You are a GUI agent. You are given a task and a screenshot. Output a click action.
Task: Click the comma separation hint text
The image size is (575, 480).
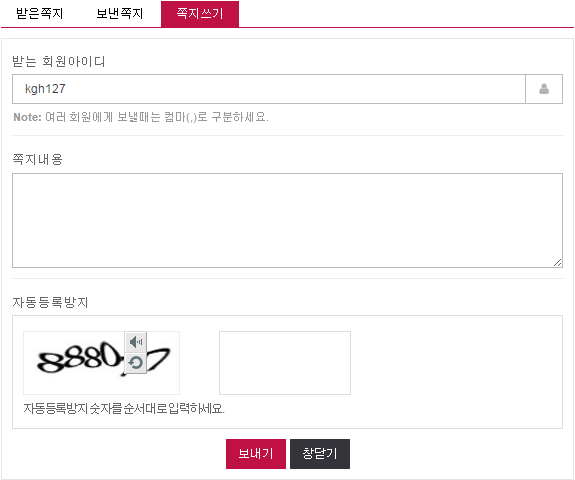pos(157,117)
